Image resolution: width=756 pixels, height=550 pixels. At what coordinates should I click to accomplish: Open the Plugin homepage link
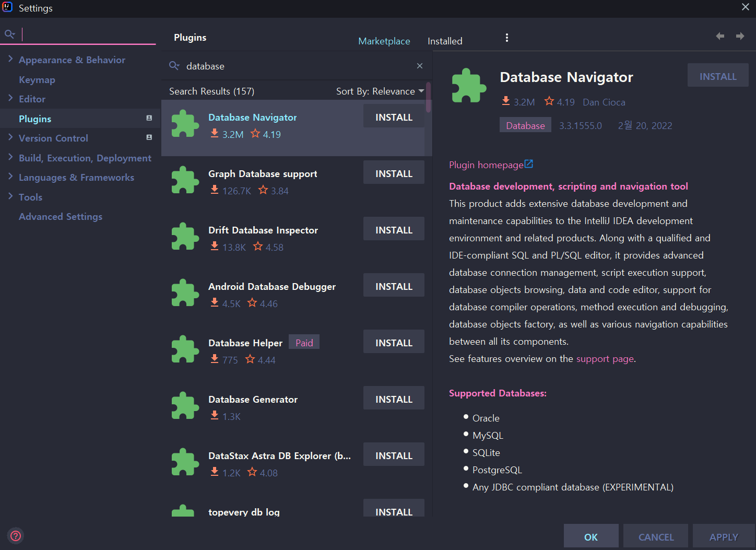click(x=486, y=165)
